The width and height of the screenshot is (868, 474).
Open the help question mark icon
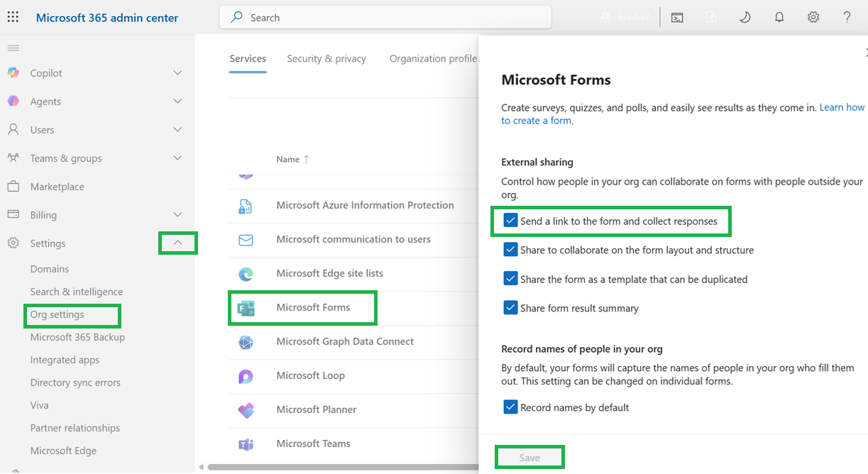847,18
